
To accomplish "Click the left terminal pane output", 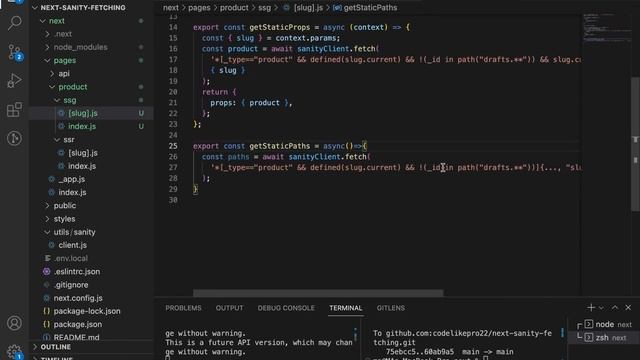I will pyautogui.click(x=259, y=343).
